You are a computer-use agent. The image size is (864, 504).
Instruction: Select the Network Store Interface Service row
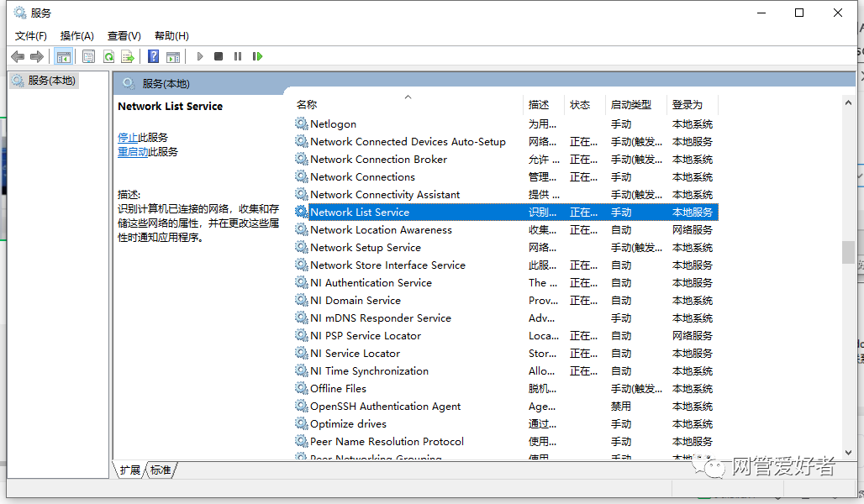pos(506,265)
